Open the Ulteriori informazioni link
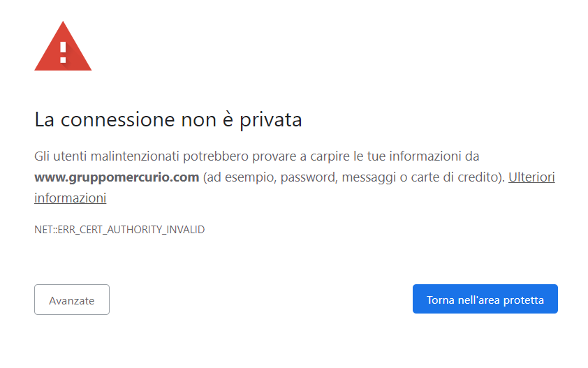The height and width of the screenshot is (368, 588). coord(531,177)
